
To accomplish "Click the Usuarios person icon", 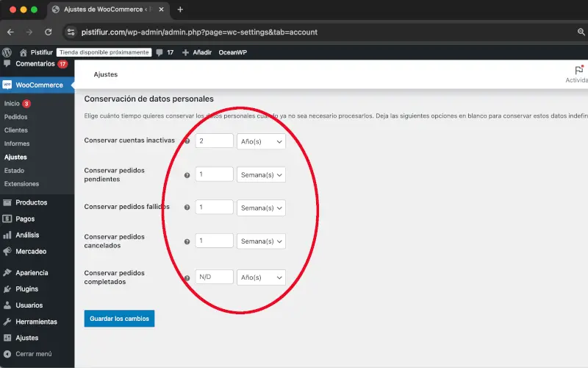I will pos(7,305).
